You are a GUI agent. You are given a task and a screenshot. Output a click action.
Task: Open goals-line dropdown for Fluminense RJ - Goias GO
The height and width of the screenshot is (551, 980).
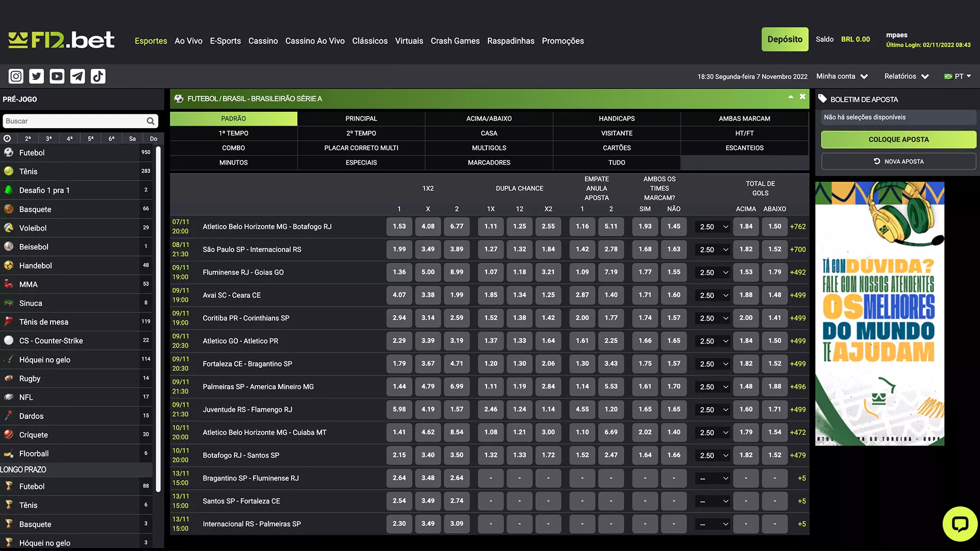click(713, 272)
